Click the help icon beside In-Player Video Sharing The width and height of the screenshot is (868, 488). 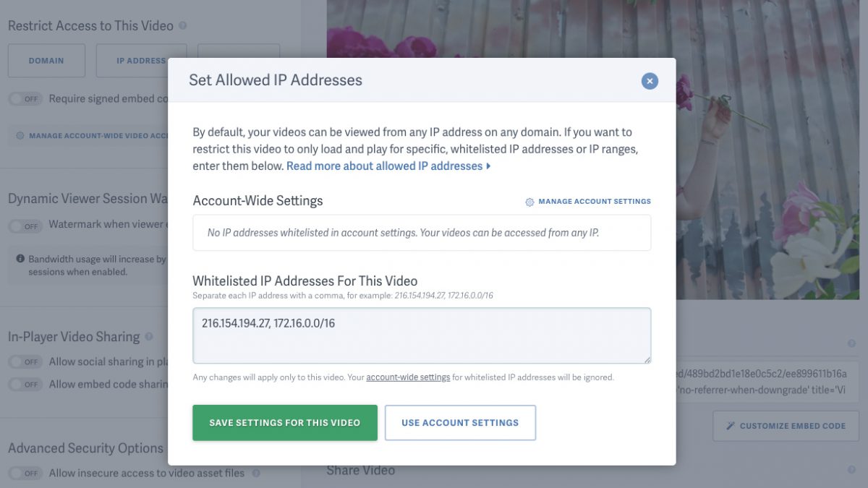point(149,336)
